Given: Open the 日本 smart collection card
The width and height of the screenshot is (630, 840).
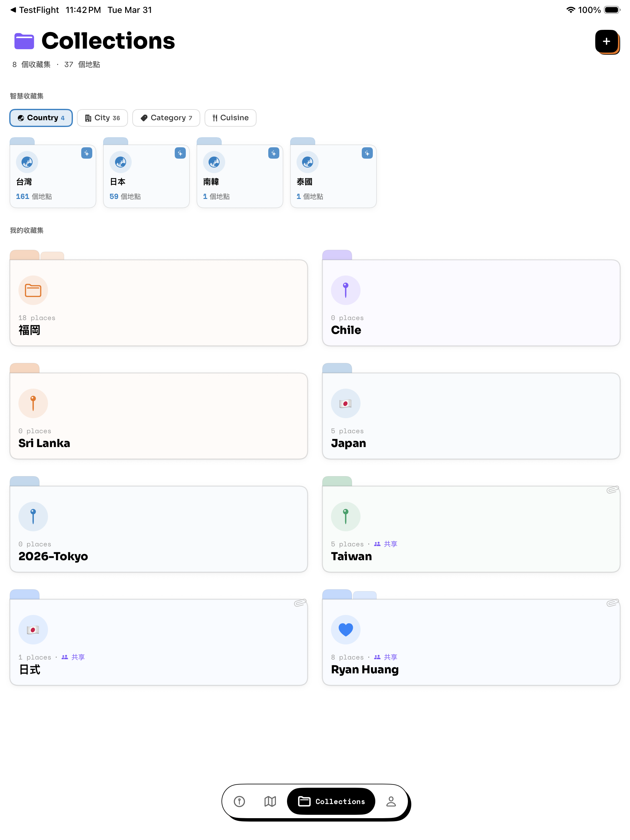Looking at the screenshot, I should (x=146, y=176).
